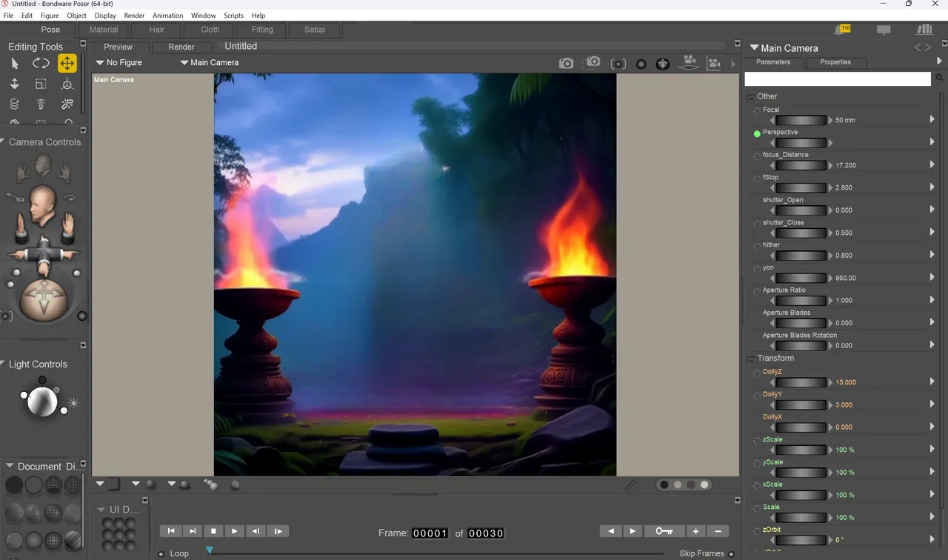Switch to the Properties tab

(835, 62)
